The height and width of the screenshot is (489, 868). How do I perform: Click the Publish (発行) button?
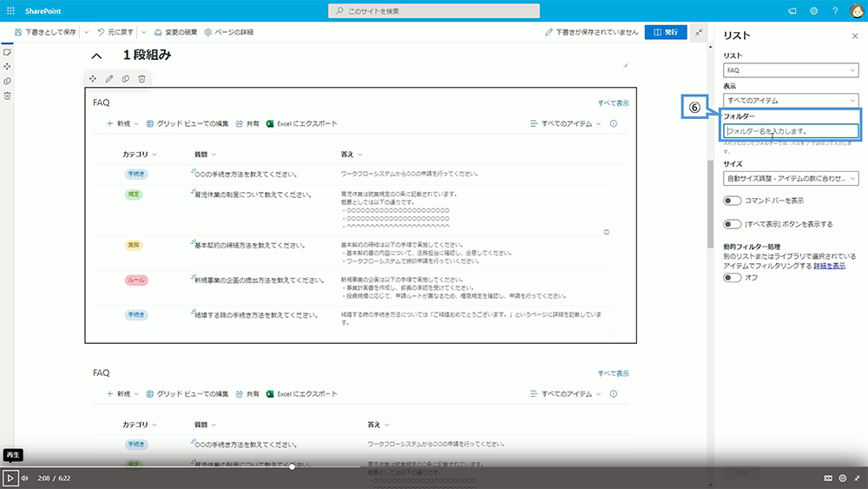(666, 32)
